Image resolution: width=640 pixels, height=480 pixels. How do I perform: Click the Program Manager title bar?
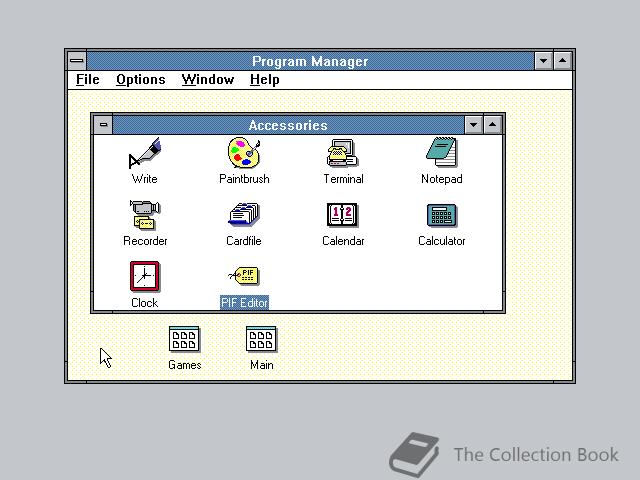point(310,61)
